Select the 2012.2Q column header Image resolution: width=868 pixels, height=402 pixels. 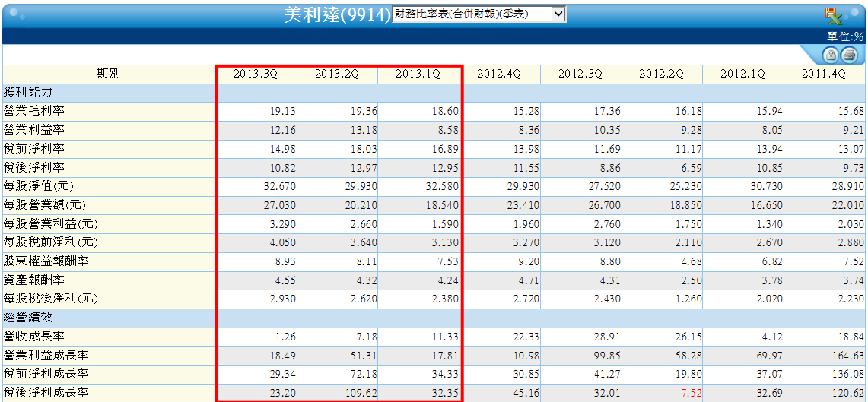click(662, 74)
